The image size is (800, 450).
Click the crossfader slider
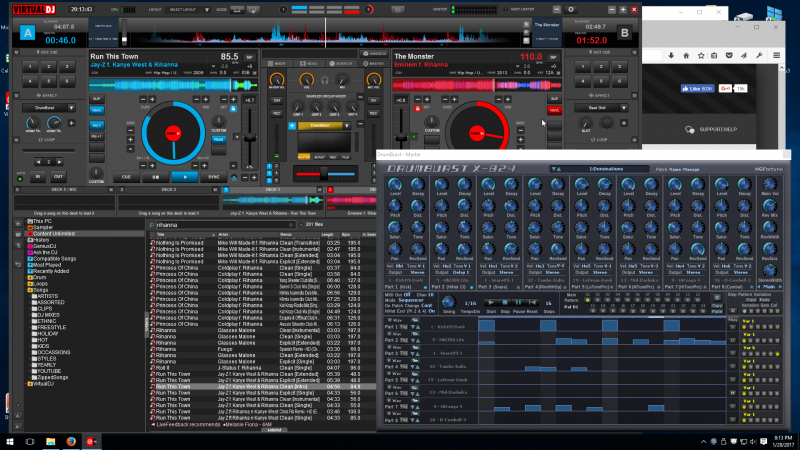(x=324, y=174)
